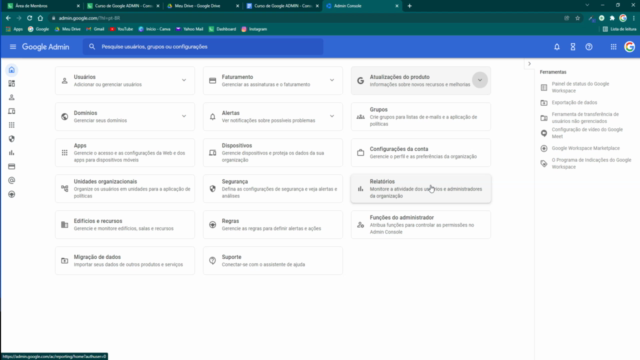The image size is (640, 360).
Task: Switch to first Curso de Google ADMIN tab
Action: (x=122, y=6)
